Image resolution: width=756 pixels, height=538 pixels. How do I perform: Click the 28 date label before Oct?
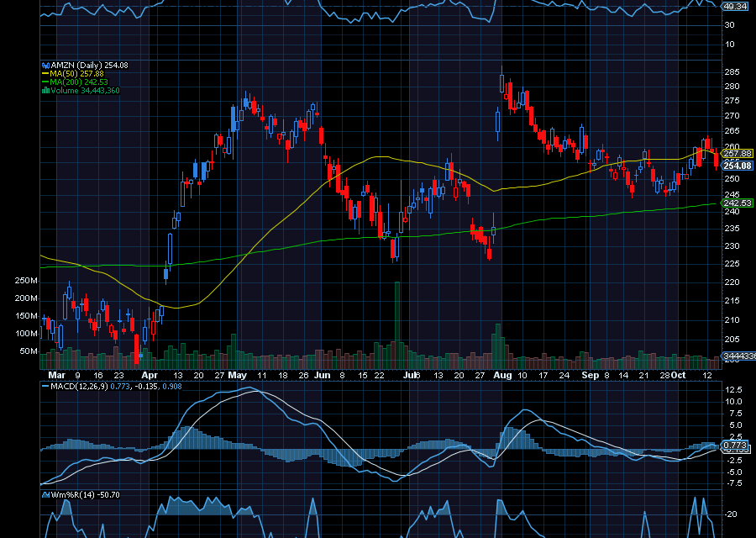pyautogui.click(x=665, y=376)
